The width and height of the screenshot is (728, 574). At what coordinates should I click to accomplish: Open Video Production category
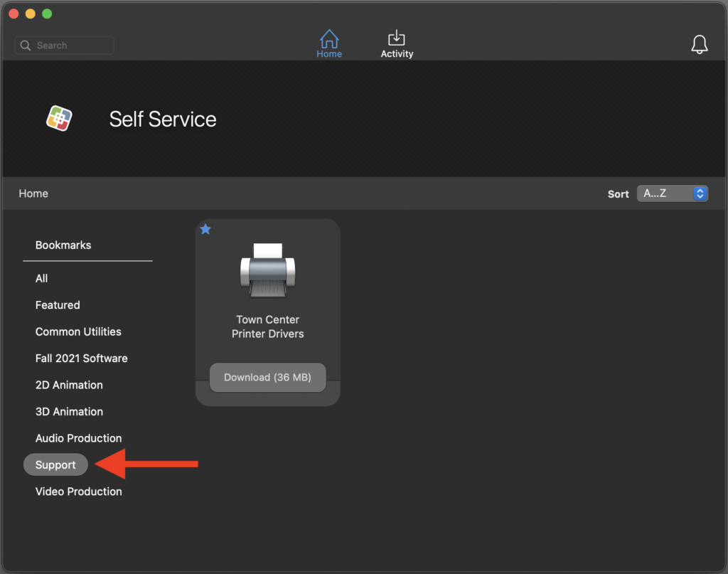click(78, 491)
